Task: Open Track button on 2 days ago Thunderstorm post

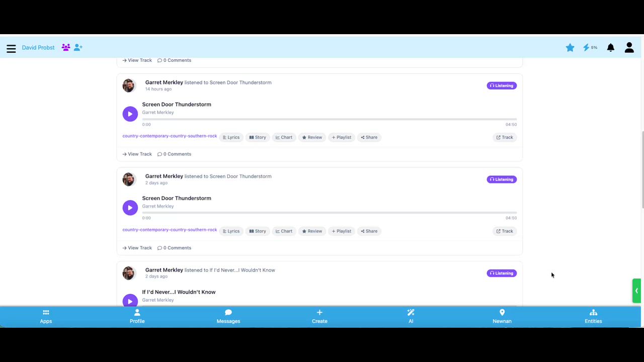Action: click(x=505, y=231)
